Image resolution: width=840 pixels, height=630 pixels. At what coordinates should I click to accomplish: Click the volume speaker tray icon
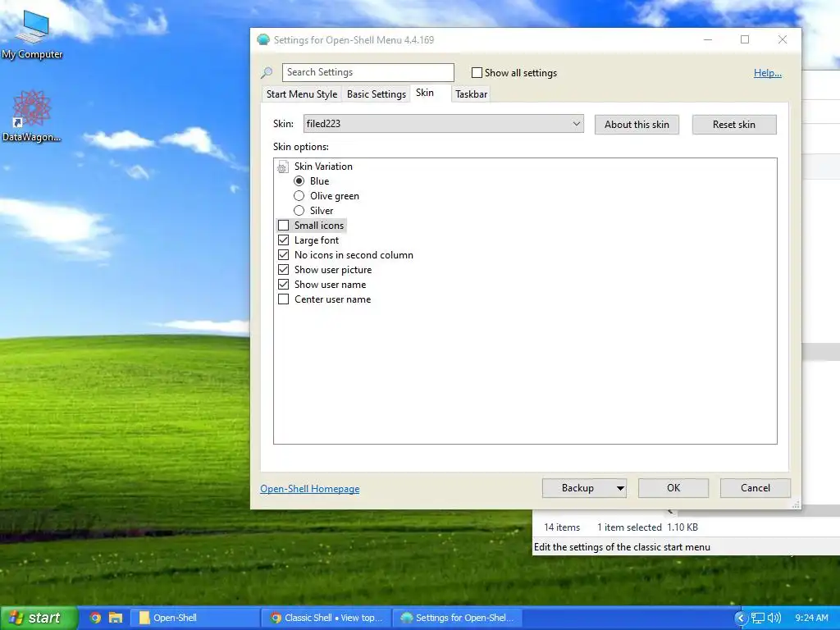pyautogui.click(x=774, y=619)
